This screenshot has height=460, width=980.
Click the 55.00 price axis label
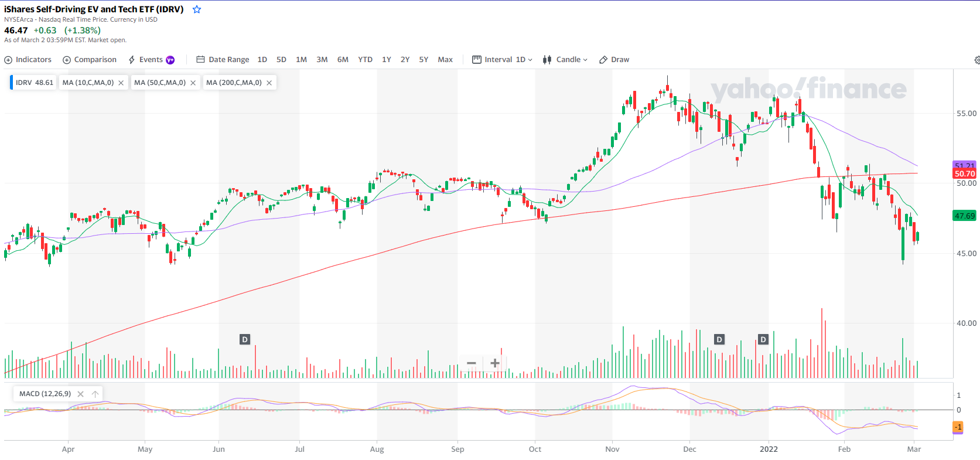point(967,113)
